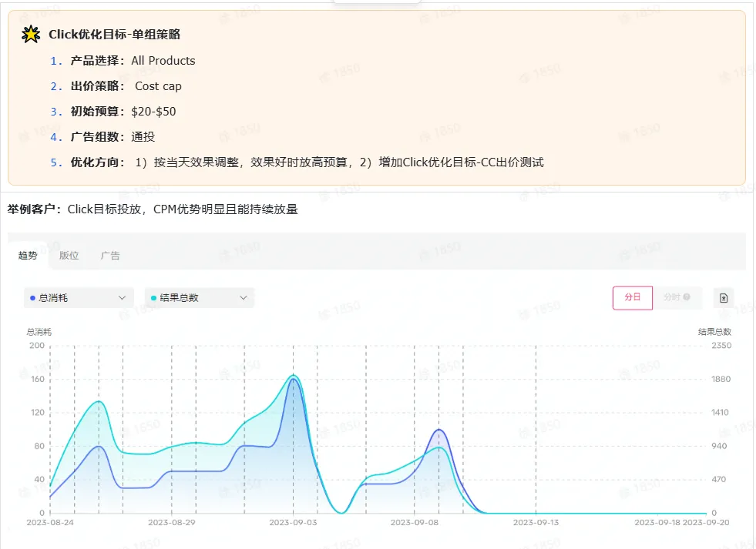Click the 2023-09-03 peak on chart
Screen dimensions: 756x549
[293, 376]
